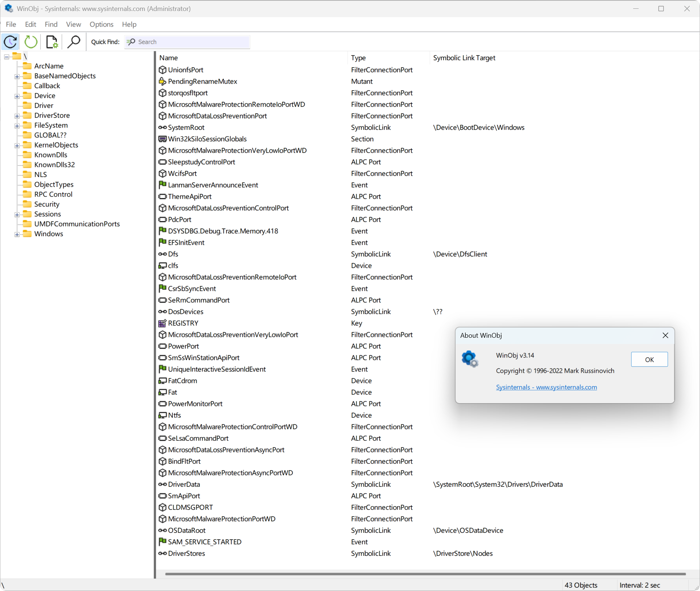Click the link icon beside DosDevices
The width and height of the screenshot is (700, 591).
coord(163,312)
